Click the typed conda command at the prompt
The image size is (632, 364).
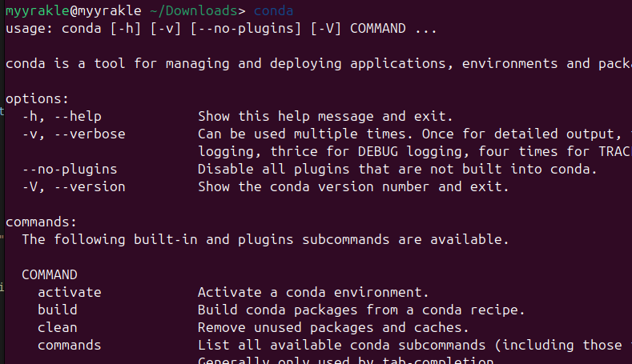273,11
